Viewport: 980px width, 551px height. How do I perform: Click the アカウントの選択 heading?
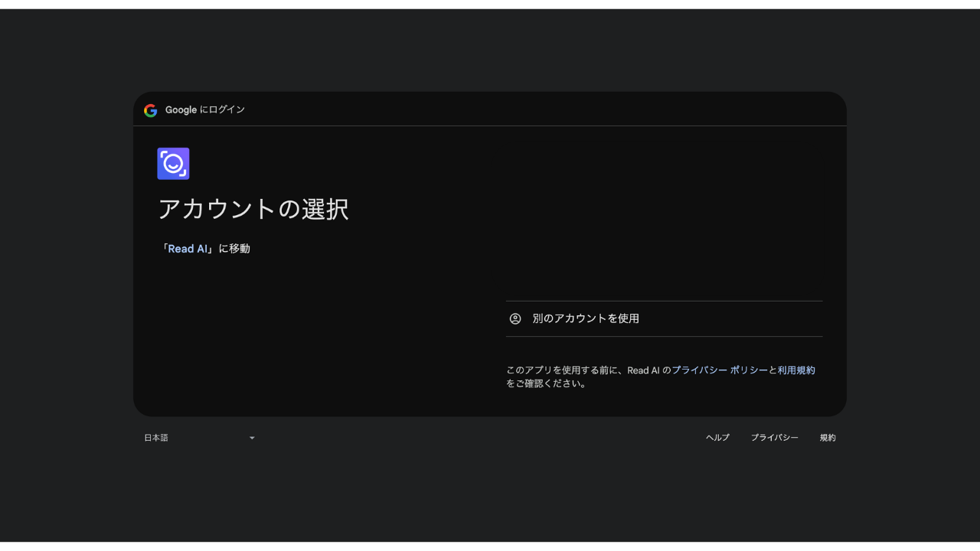(253, 209)
